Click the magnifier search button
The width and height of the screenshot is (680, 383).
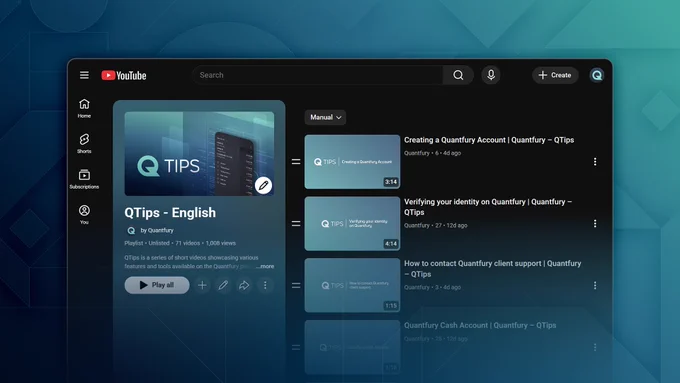pos(458,75)
